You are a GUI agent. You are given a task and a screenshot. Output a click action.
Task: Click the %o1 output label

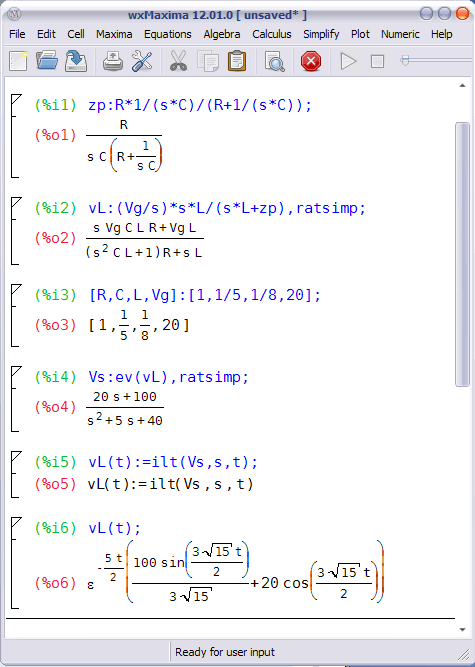tap(55, 135)
